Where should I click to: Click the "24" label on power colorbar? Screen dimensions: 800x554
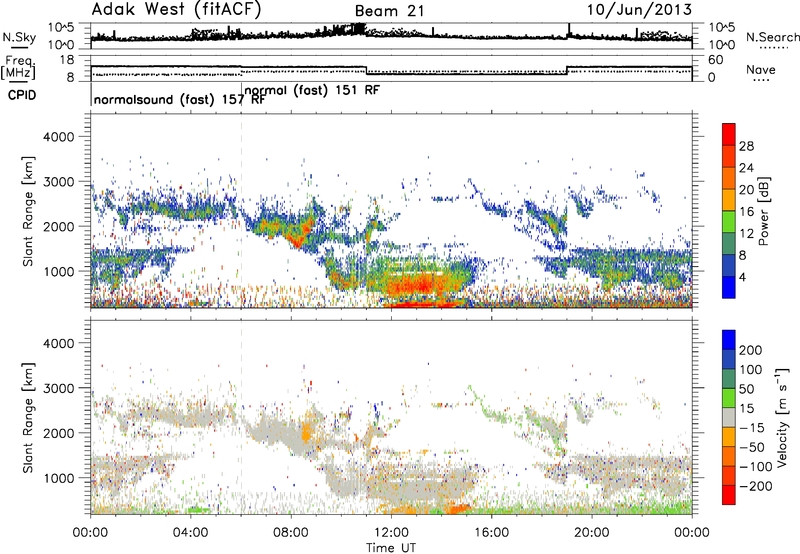click(x=746, y=168)
